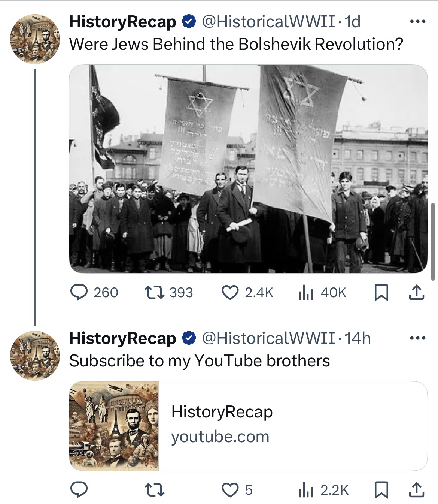View analytics for the 2.2K views post

point(323,490)
